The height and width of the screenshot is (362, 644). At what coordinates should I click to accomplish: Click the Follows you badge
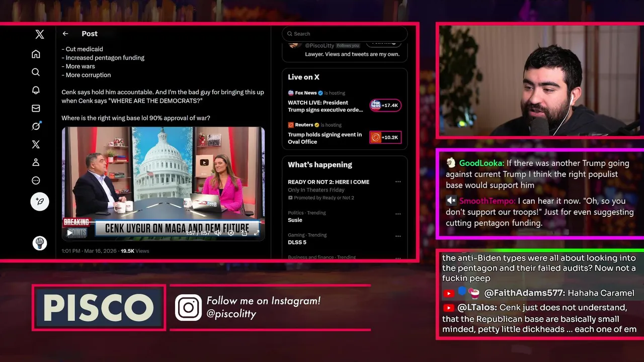pyautogui.click(x=348, y=46)
